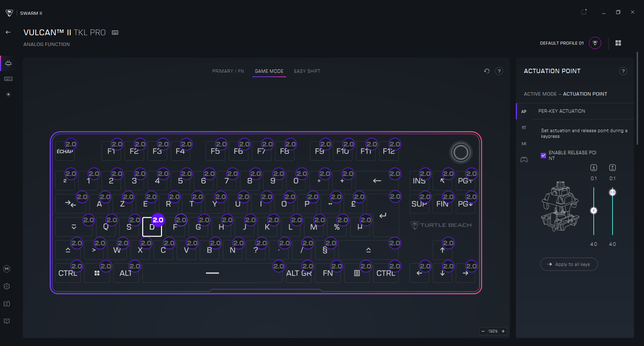Image resolution: width=644 pixels, height=346 pixels.
Task: Switch to the Primary / FN tab
Action: click(x=228, y=71)
